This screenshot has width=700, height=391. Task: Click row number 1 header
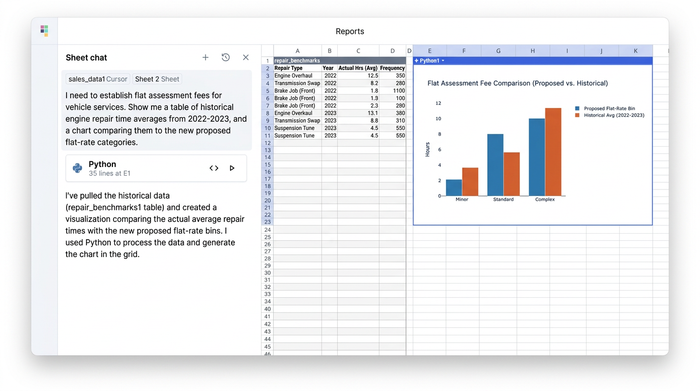click(267, 61)
